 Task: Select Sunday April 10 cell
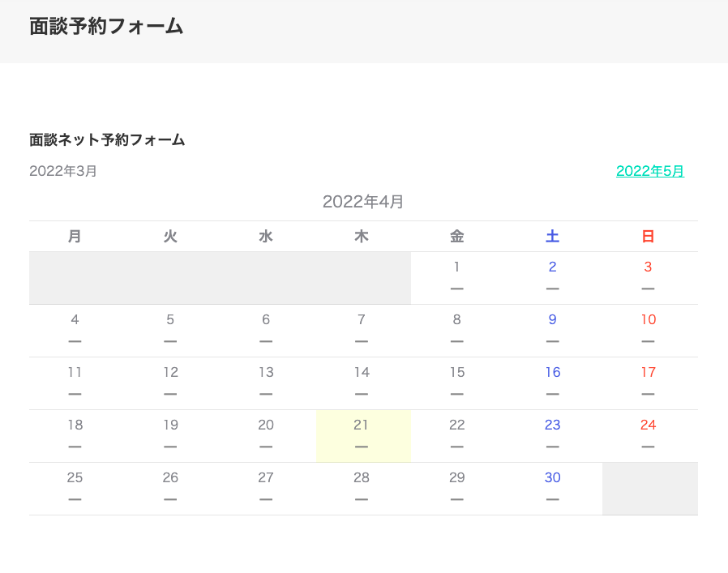coord(648,329)
